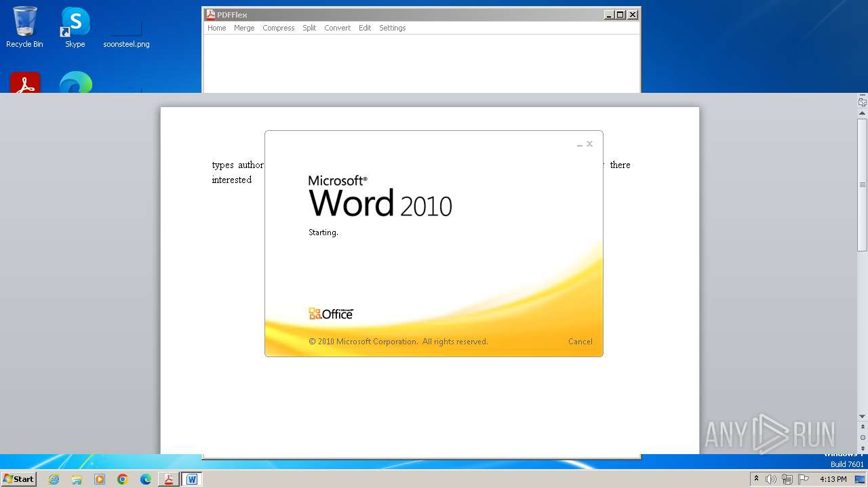Switch to the Word taskbar button

[x=192, y=479]
